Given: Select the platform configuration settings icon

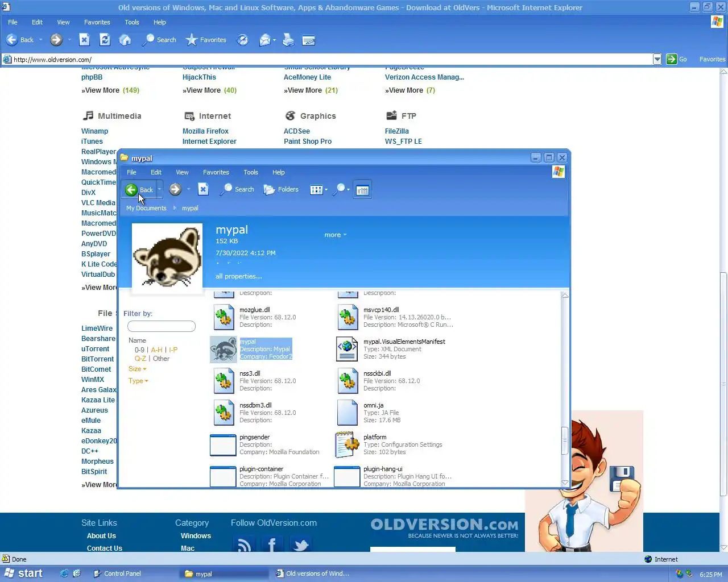Looking at the screenshot, I should click(x=346, y=444).
